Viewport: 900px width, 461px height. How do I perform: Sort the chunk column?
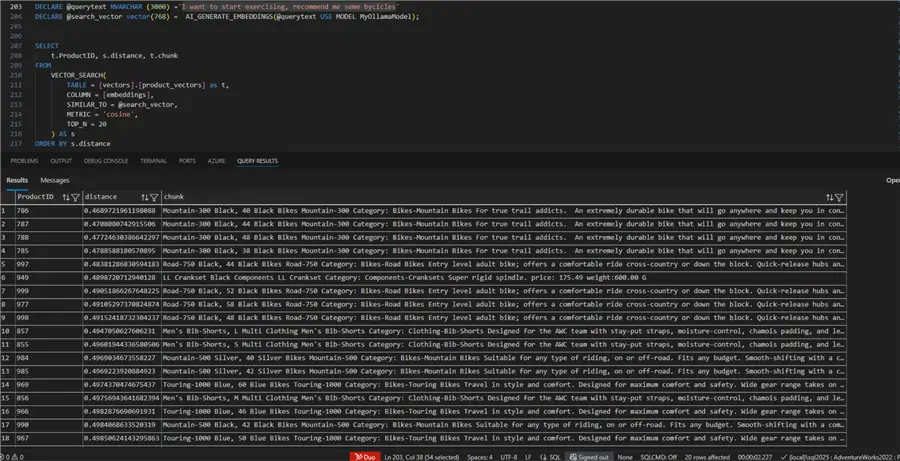point(829,197)
